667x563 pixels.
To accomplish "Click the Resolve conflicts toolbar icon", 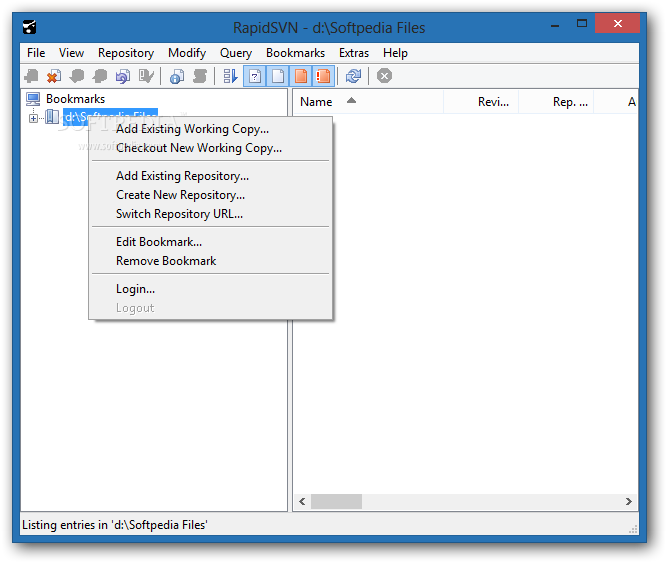I will [x=146, y=76].
